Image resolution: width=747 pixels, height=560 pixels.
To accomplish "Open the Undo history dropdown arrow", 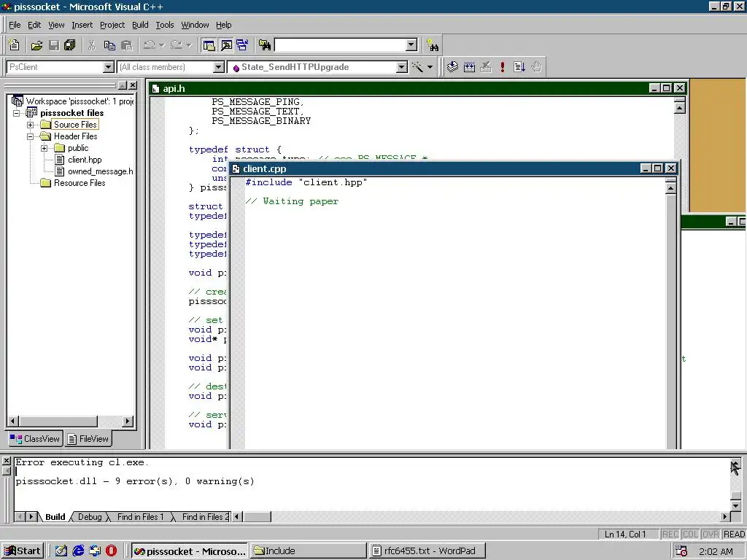I will tap(162, 45).
